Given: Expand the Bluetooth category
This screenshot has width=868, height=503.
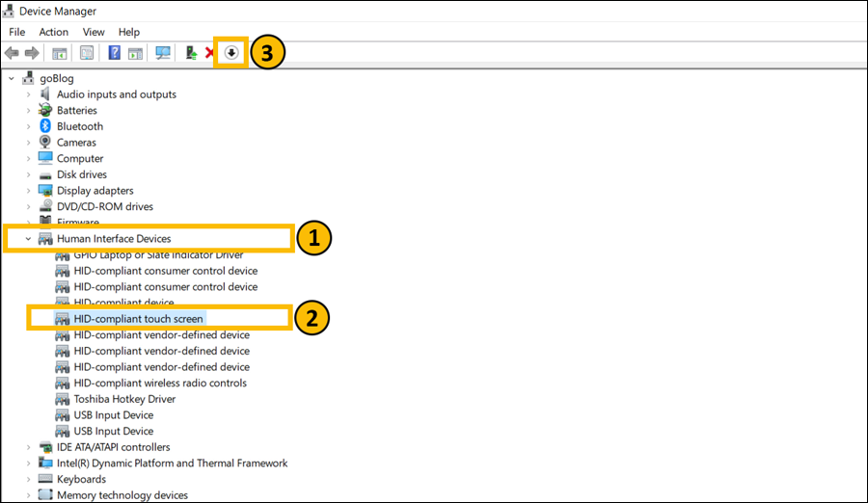Looking at the screenshot, I should [x=29, y=126].
